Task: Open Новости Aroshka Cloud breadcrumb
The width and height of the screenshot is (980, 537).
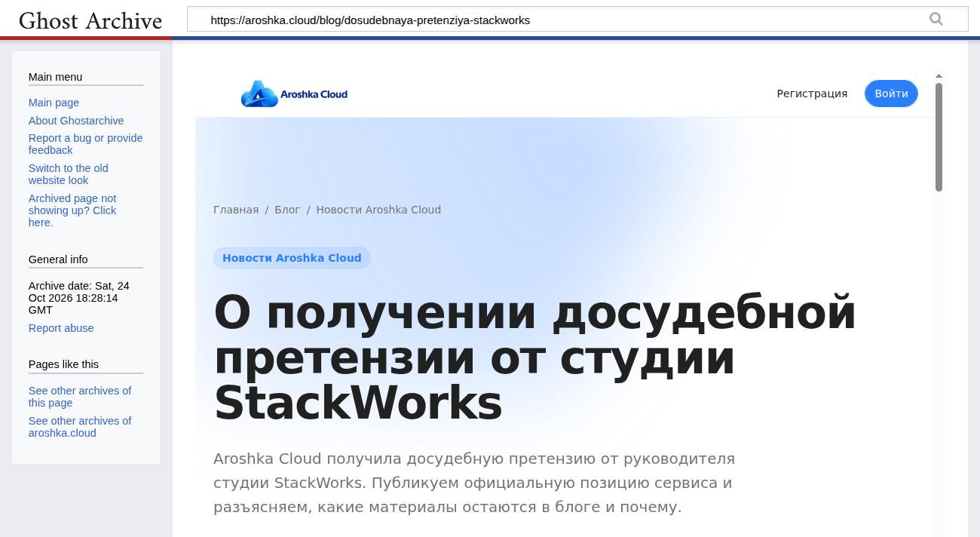Action: pyautogui.click(x=378, y=210)
